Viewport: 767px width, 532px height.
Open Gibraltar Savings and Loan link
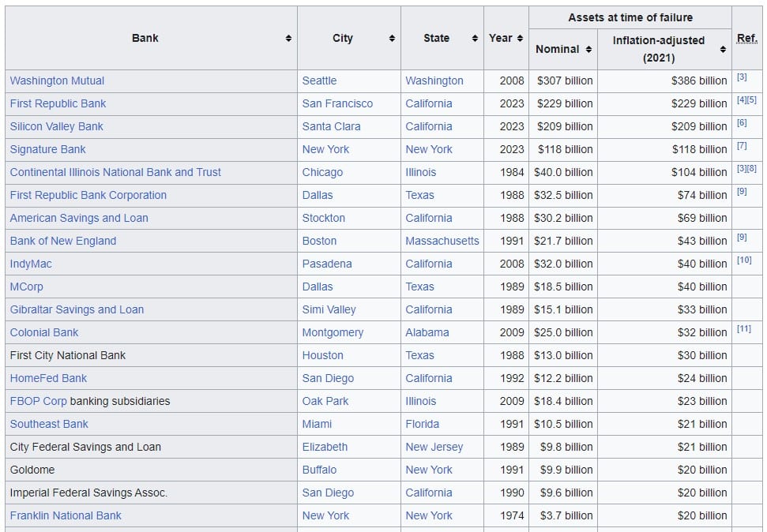click(77, 309)
